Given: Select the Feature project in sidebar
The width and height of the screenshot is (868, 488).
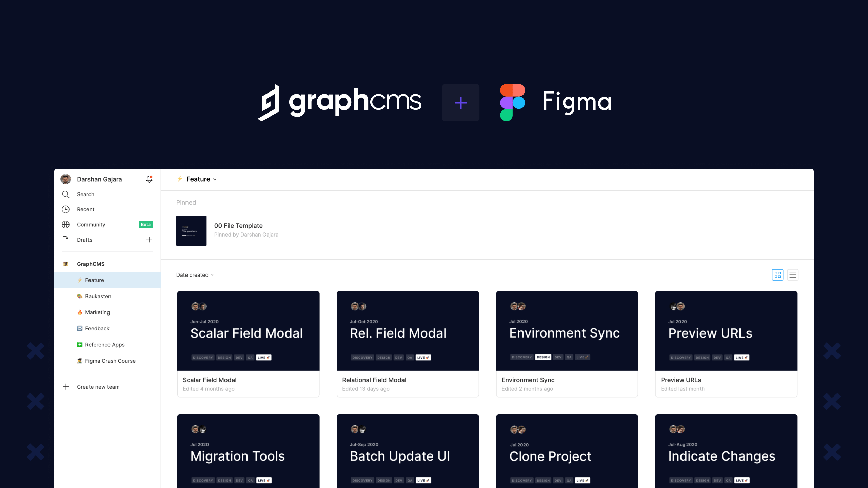Looking at the screenshot, I should (x=94, y=280).
